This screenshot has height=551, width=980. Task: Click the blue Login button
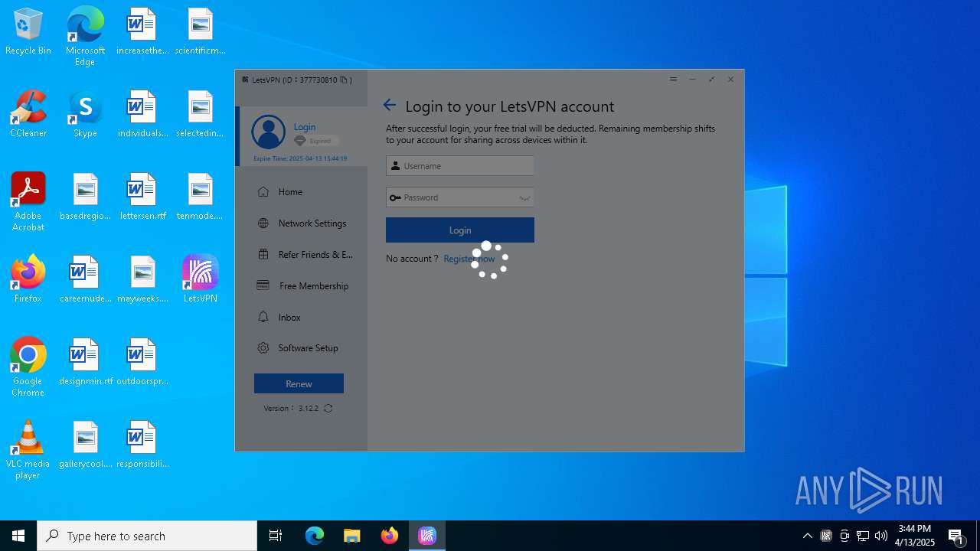[460, 230]
